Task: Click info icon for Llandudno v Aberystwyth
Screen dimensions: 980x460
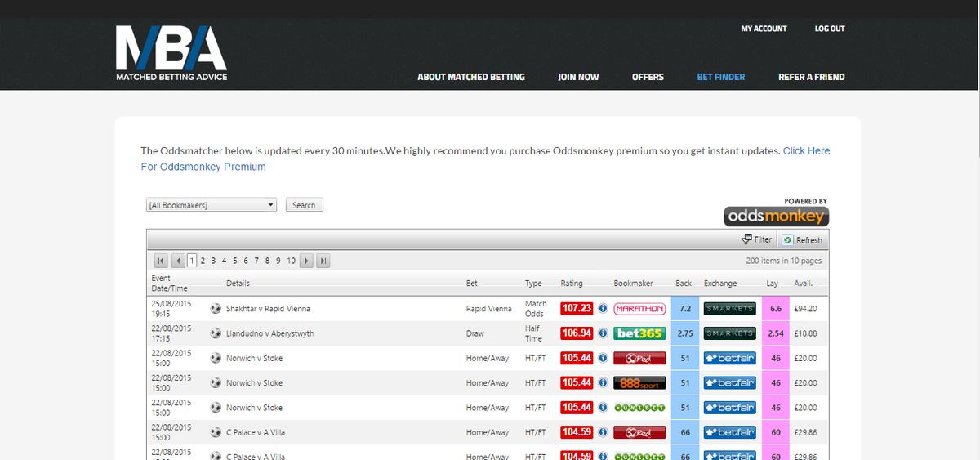Action: pos(603,333)
